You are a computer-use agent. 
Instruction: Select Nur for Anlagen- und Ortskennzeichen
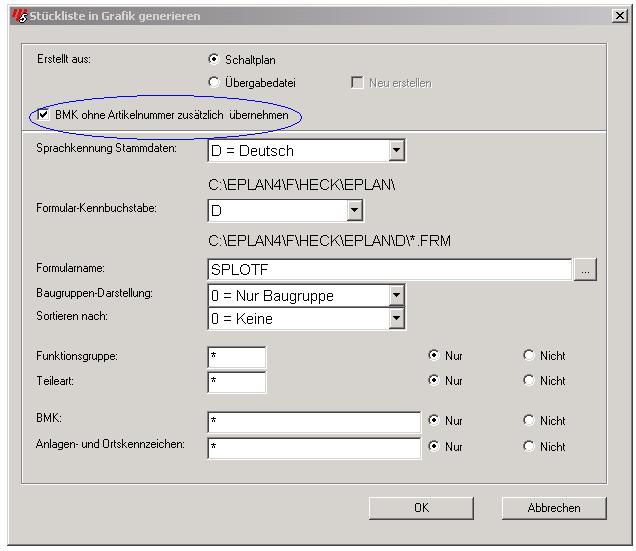pos(434,446)
